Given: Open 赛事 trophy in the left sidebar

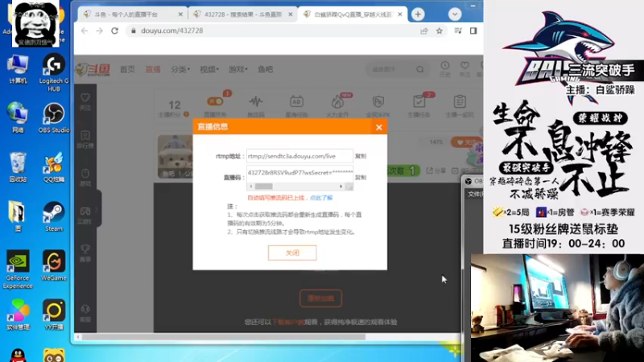Looking at the screenshot, I should tap(85, 253).
